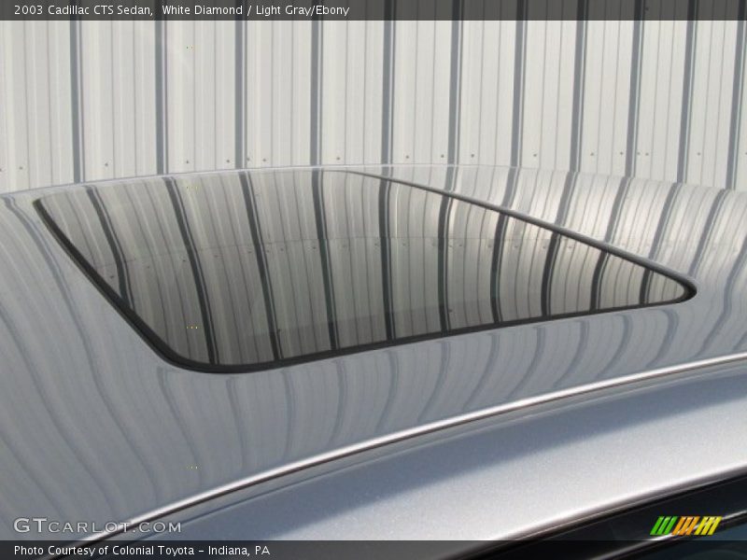Click the colored stripes logo in the bottom corner

pyautogui.click(x=685, y=525)
